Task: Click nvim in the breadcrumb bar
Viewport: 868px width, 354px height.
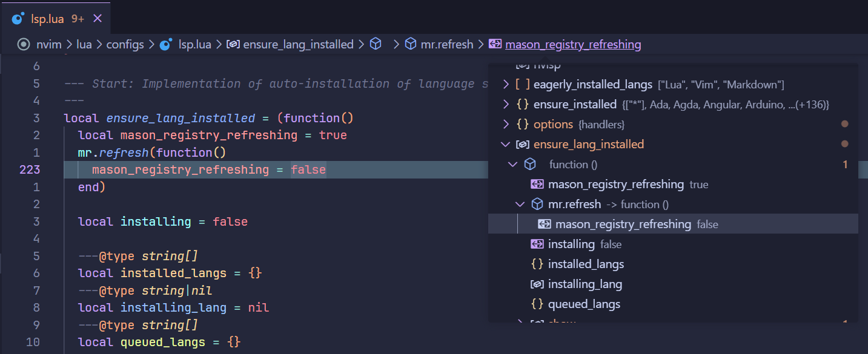Action: click(x=48, y=44)
